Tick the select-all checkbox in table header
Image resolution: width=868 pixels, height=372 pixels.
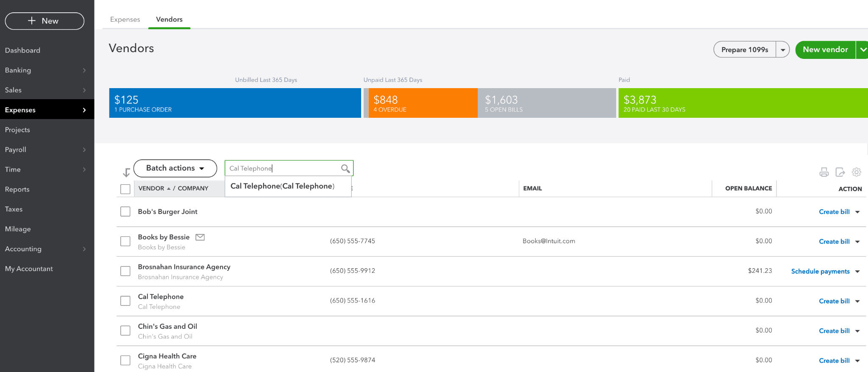pyautogui.click(x=125, y=189)
